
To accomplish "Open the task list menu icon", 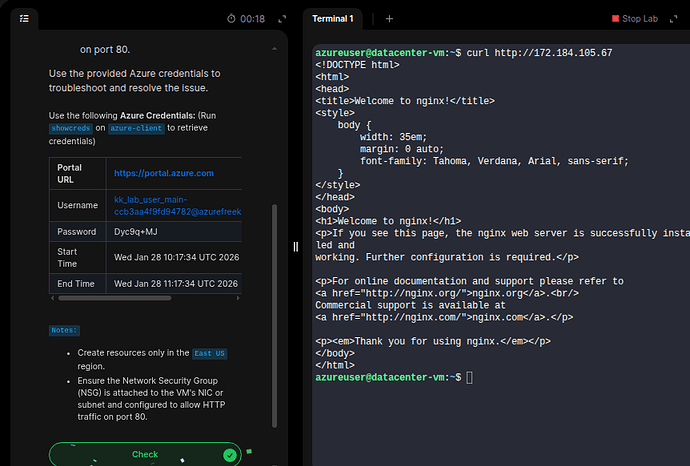I will tap(24, 18).
